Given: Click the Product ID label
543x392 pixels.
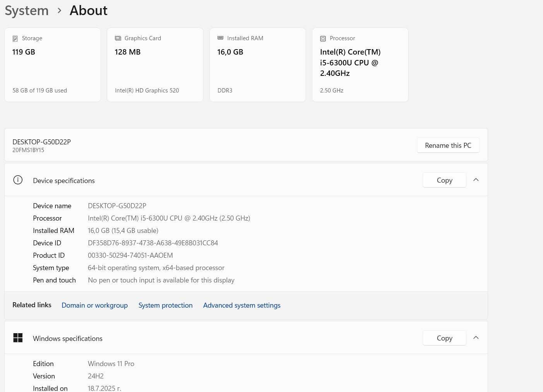Looking at the screenshot, I should pyautogui.click(x=49, y=255).
